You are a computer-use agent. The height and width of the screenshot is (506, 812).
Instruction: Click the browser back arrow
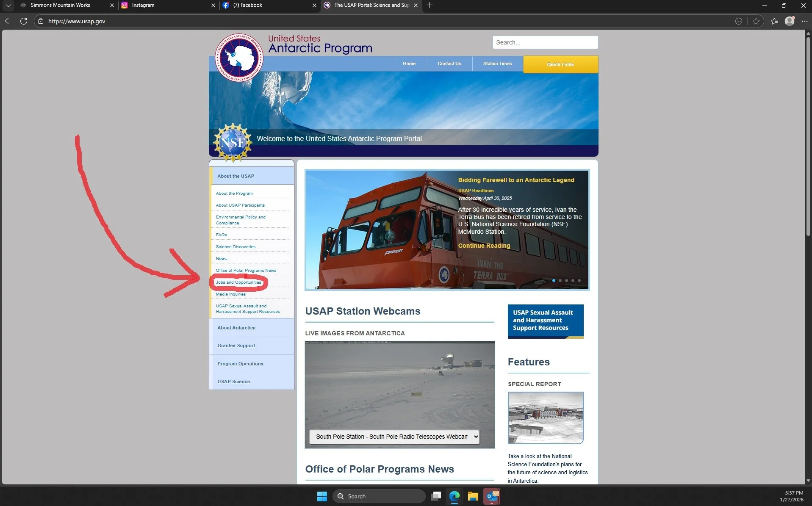point(8,21)
